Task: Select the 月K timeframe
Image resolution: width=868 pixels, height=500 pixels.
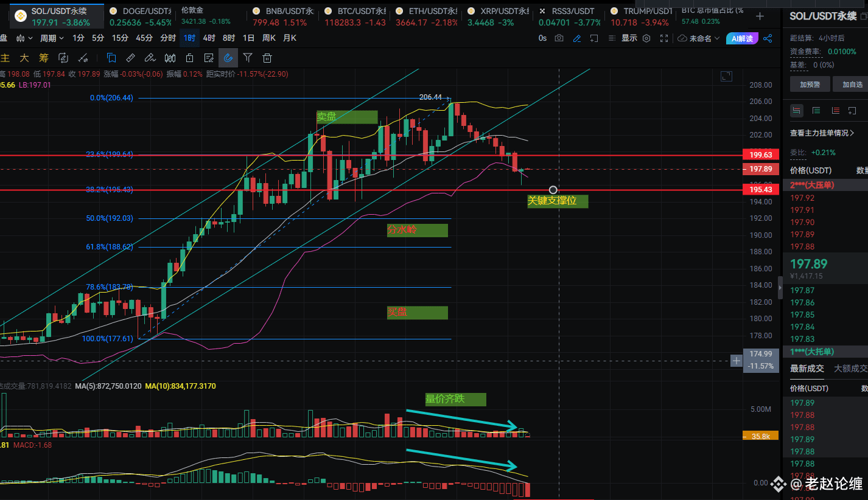Action: coord(290,38)
